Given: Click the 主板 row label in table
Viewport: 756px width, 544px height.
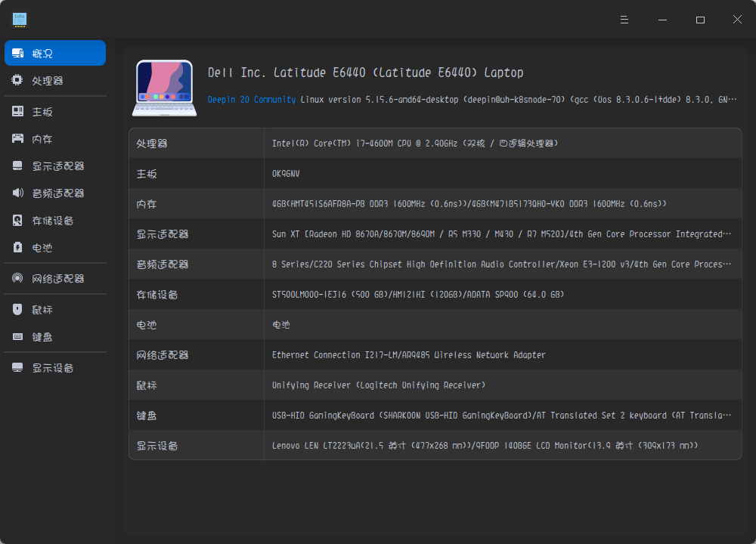Looking at the screenshot, I should click(x=147, y=174).
